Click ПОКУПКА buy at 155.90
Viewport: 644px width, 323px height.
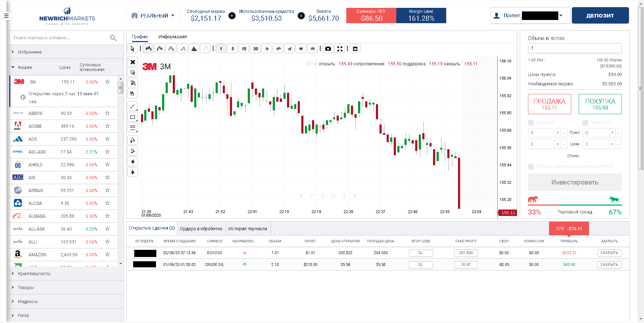(600, 104)
